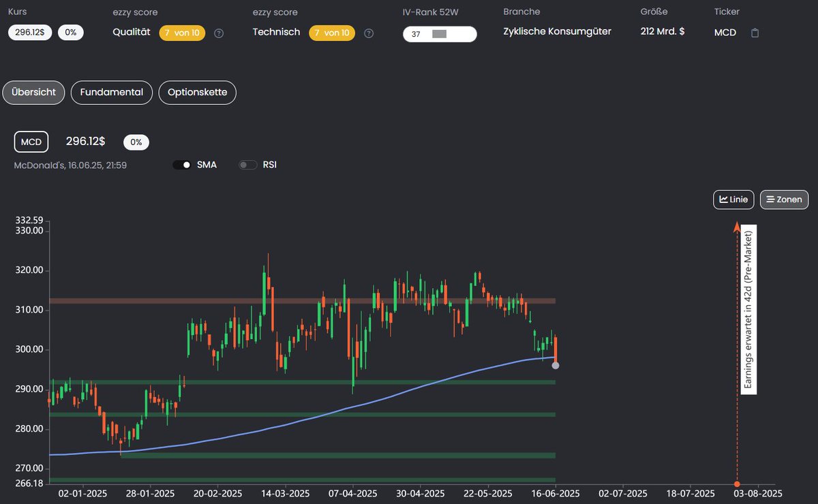The width and height of the screenshot is (818, 504).
Task: Copy the MCD ticker with clipboard icon
Action: (x=755, y=33)
